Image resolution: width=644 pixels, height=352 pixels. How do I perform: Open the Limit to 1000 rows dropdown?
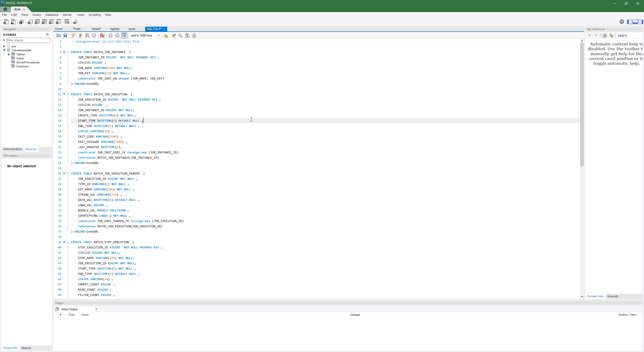tap(145, 35)
